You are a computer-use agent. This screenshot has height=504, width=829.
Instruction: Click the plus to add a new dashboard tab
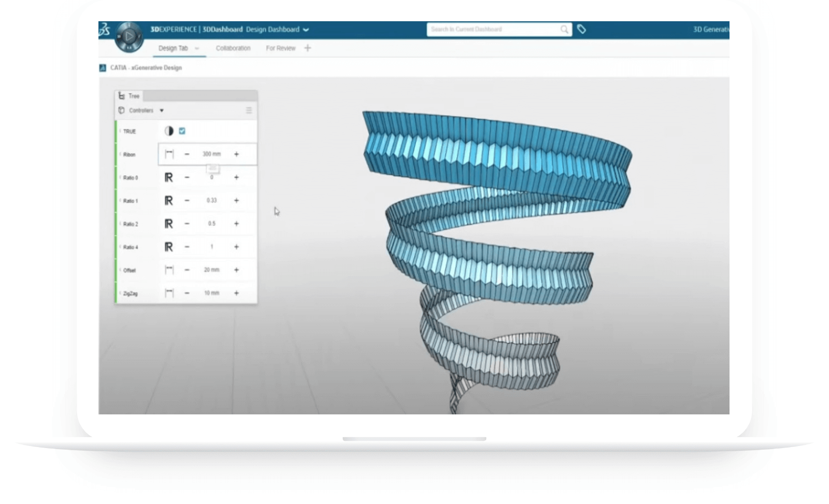point(307,48)
